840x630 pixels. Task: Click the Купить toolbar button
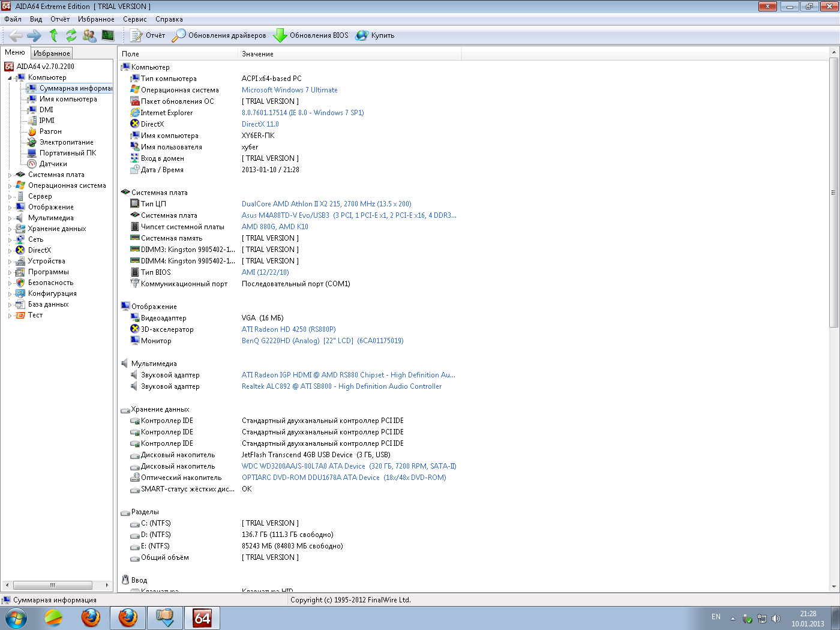(375, 35)
